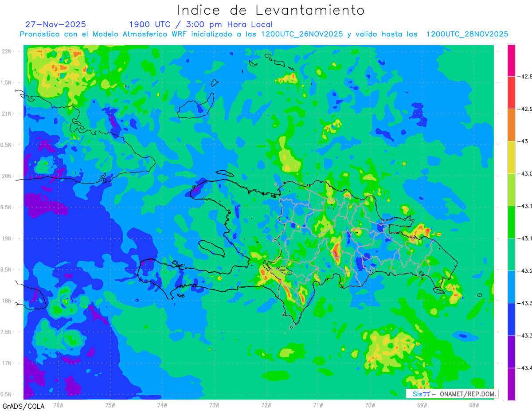
Task: Select the date 27-Nov-2025
Action: pos(56,24)
